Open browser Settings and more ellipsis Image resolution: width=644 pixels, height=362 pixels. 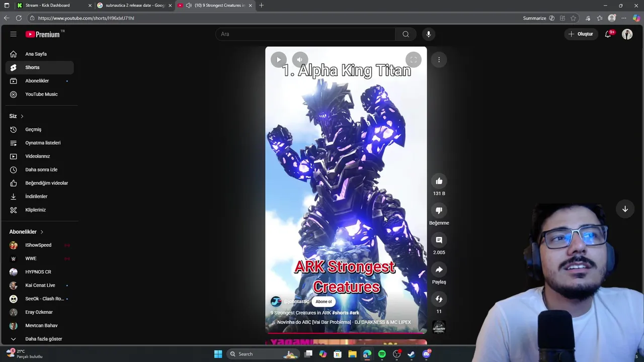pos(624,18)
